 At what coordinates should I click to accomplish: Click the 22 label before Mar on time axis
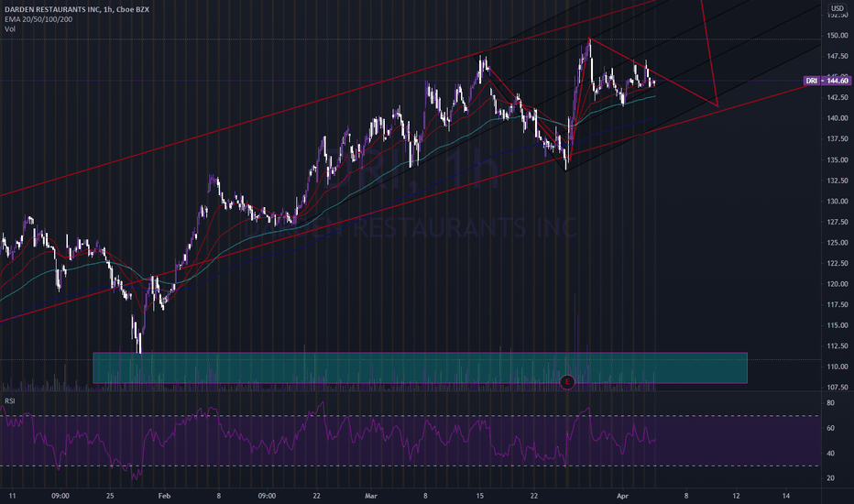316,496
